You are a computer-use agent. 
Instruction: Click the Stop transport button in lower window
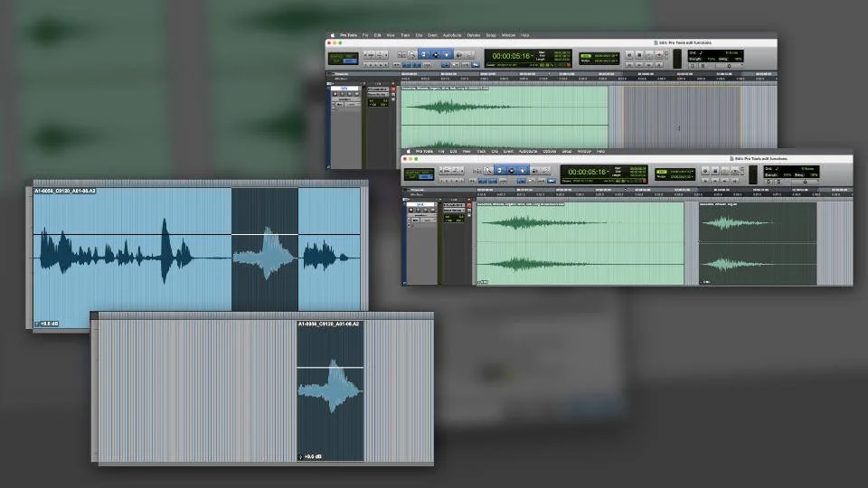point(715,171)
